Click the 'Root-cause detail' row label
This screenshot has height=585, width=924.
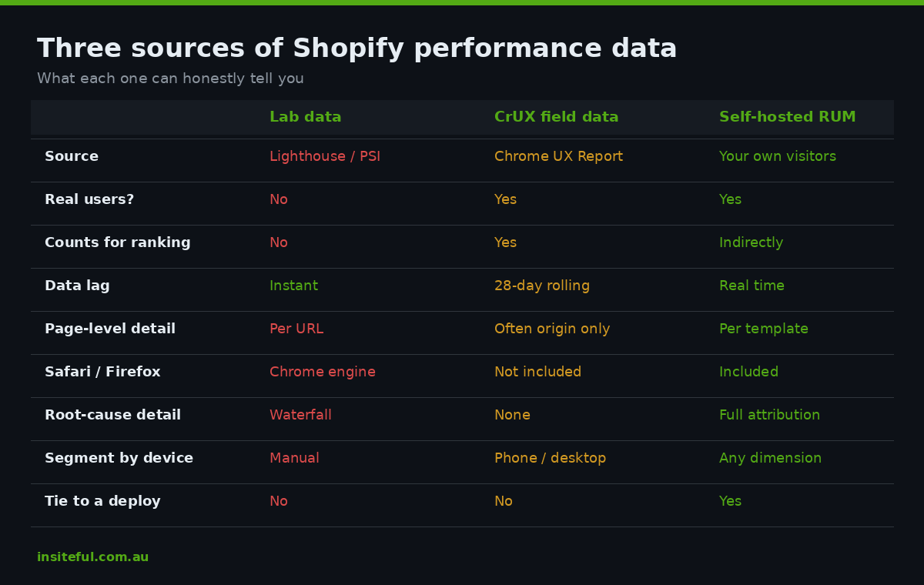(112, 416)
